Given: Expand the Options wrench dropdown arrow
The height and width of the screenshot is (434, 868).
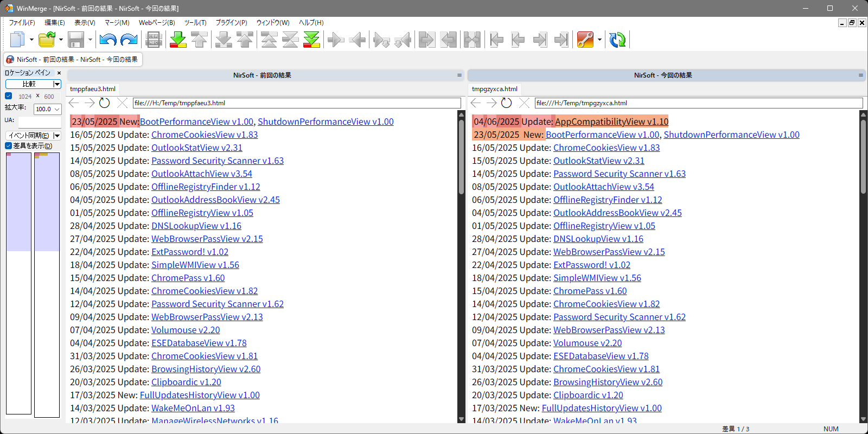Looking at the screenshot, I should 599,40.
